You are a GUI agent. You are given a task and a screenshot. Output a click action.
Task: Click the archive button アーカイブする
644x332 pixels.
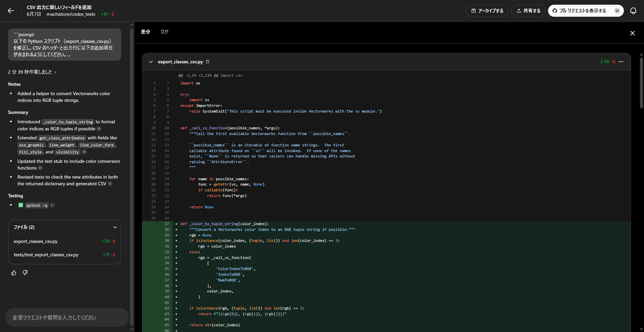[487, 11]
